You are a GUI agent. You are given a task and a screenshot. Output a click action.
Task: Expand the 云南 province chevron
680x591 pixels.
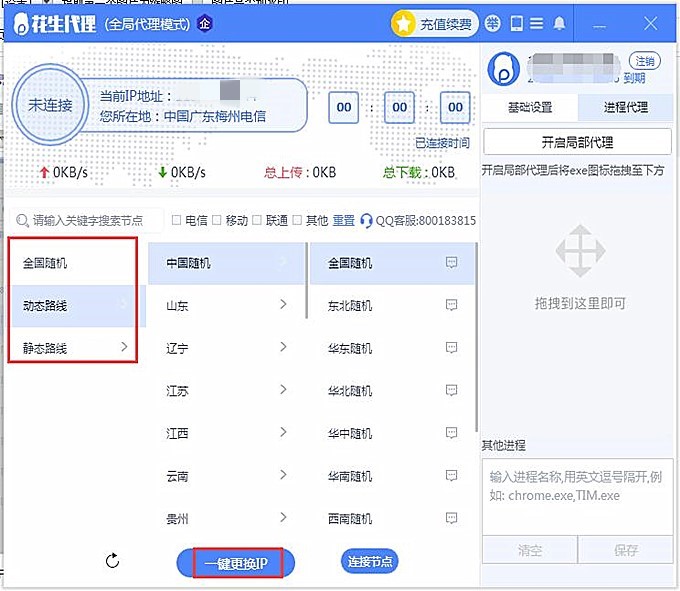click(283, 474)
